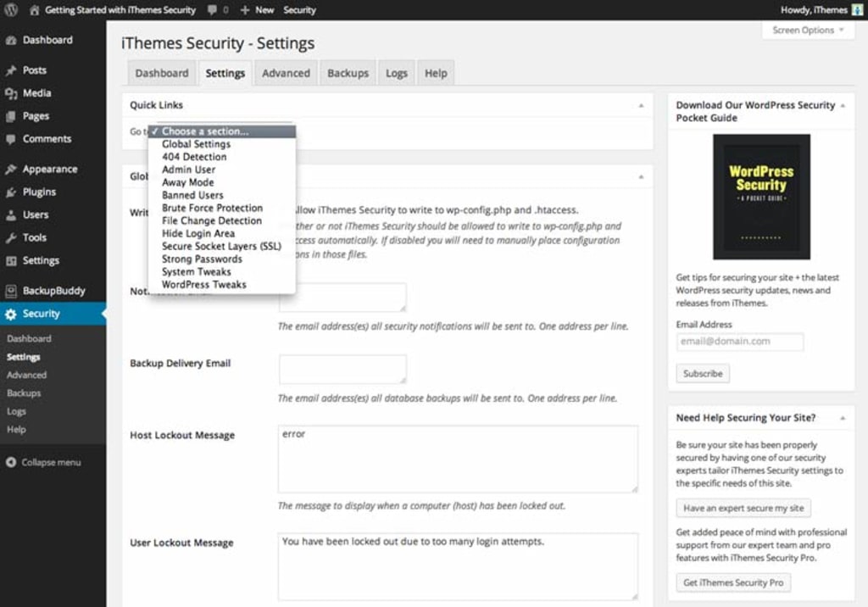Collapse the Quick Links panel arrow

(641, 105)
